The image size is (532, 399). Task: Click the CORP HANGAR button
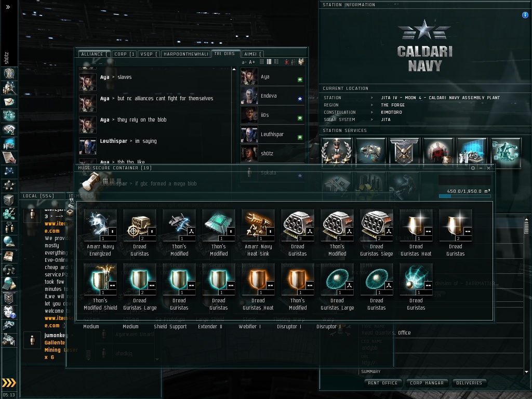[x=427, y=383]
